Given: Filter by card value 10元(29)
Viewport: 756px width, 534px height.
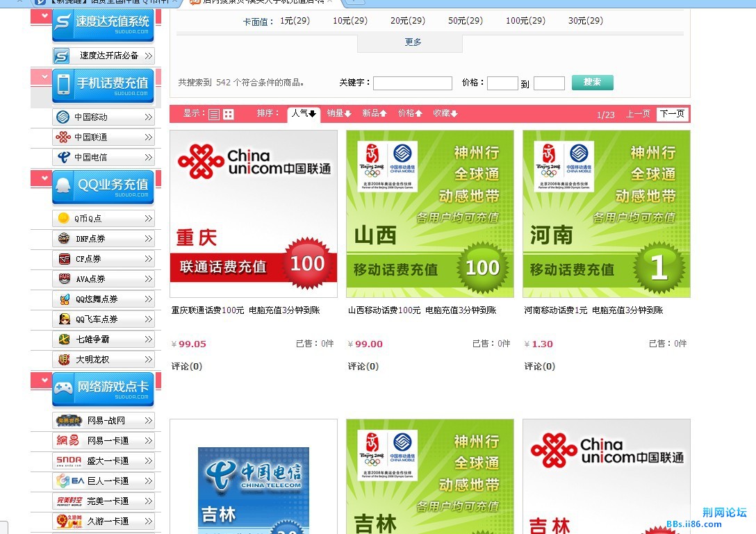Looking at the screenshot, I should pos(350,21).
